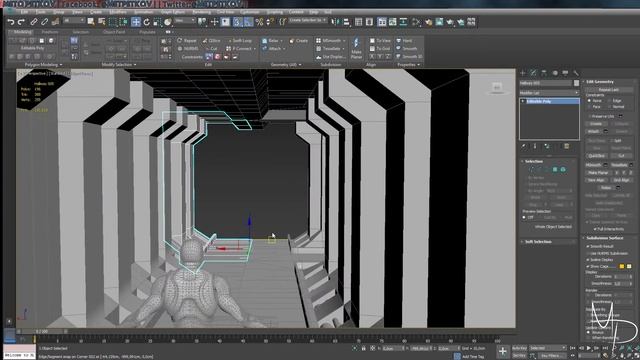640x360 pixels.
Task: Open the Utilities panel wrench icon
Action: [x=576, y=73]
